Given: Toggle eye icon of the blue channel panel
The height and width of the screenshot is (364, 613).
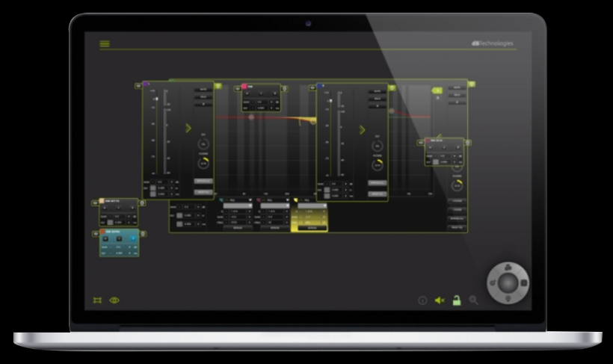Looking at the screenshot, I should [x=312, y=88].
